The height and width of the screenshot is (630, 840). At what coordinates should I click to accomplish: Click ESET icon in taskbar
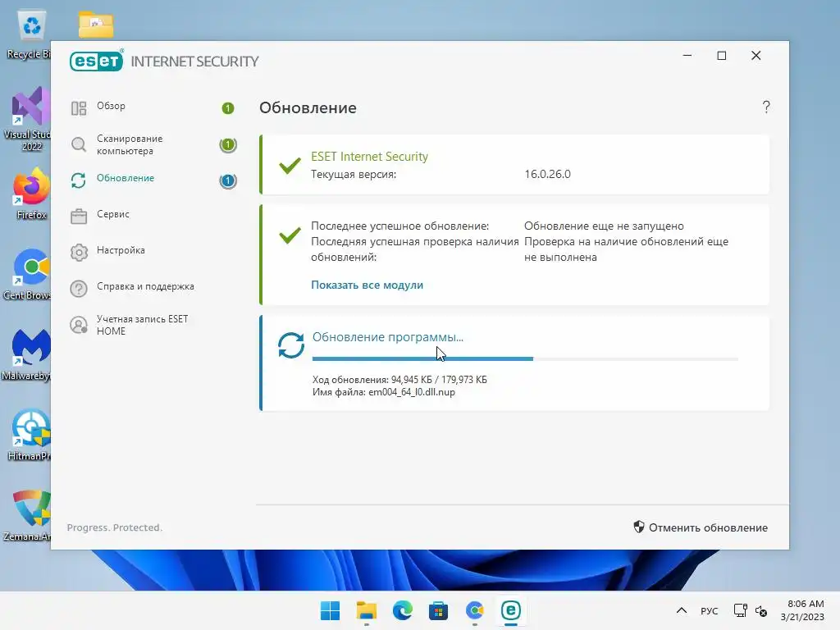tap(510, 610)
